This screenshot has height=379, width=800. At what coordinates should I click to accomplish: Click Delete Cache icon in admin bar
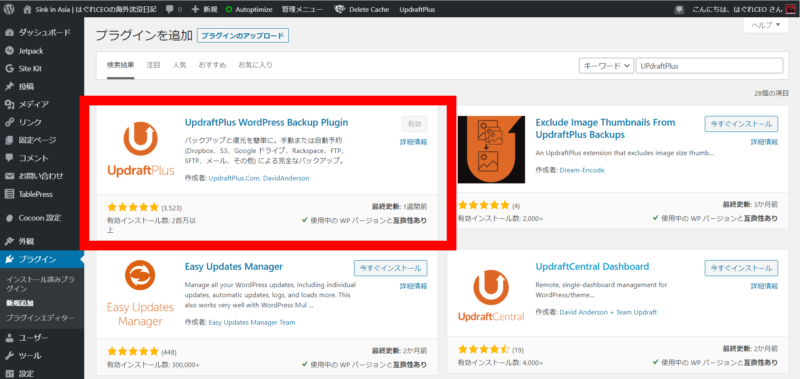pos(339,9)
